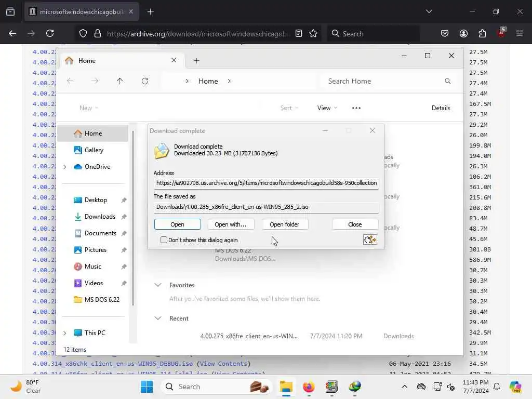Show hidden system tray icons

click(404, 387)
